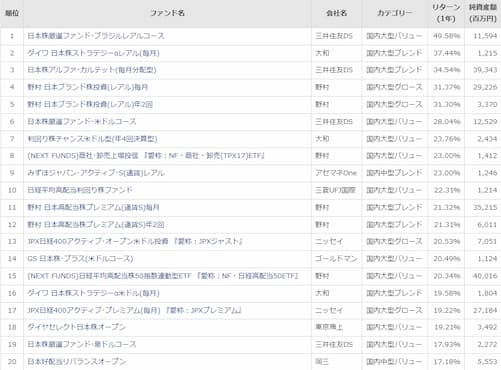Click net assets value 27,184
The image size is (501, 370).
(485, 310)
